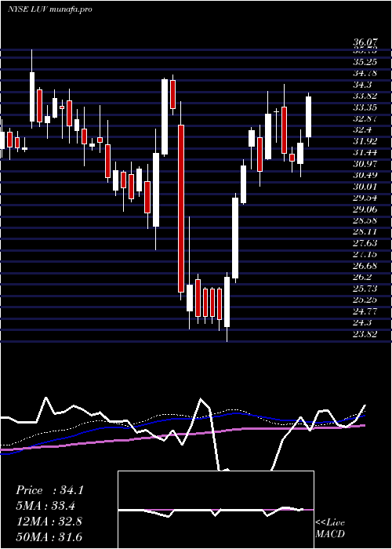392x549 pixels.
Task: Click the 29.06 price axis label
Action: pyautogui.click(x=365, y=209)
